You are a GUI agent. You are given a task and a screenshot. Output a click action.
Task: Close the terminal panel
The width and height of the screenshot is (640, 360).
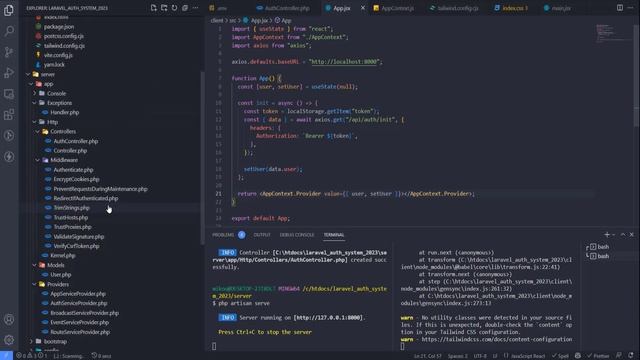[x=632, y=235]
